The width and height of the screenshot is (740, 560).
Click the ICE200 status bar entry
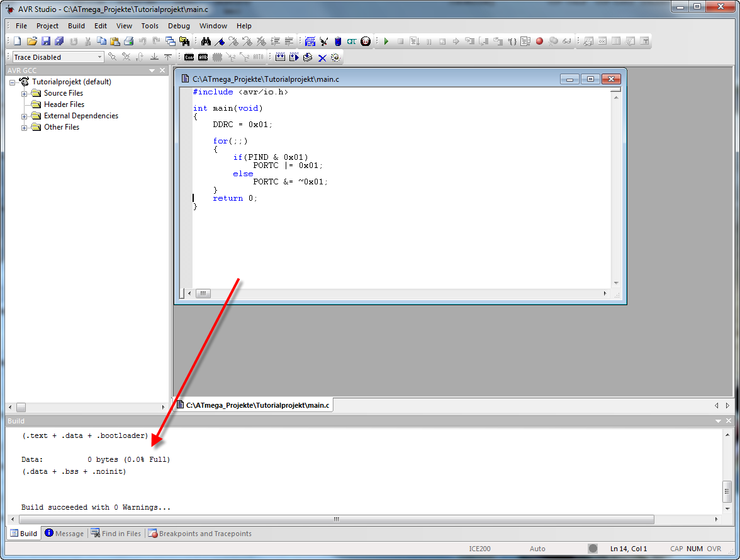[479, 549]
